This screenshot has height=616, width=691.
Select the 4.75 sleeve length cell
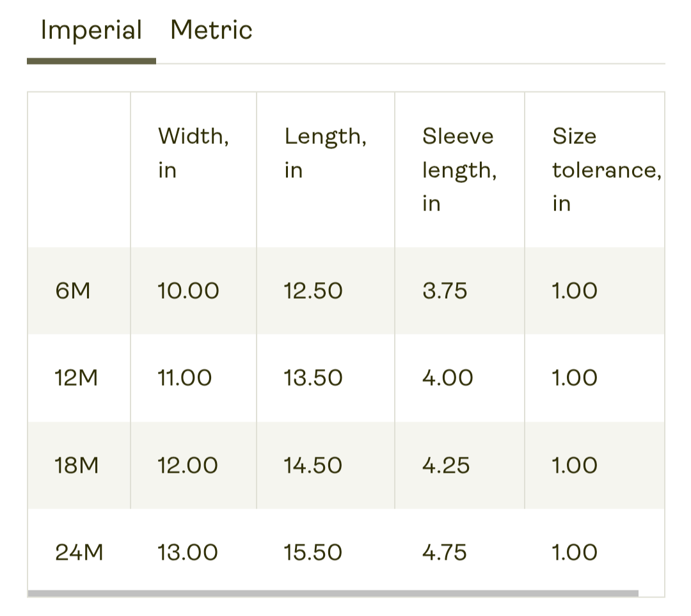click(444, 552)
